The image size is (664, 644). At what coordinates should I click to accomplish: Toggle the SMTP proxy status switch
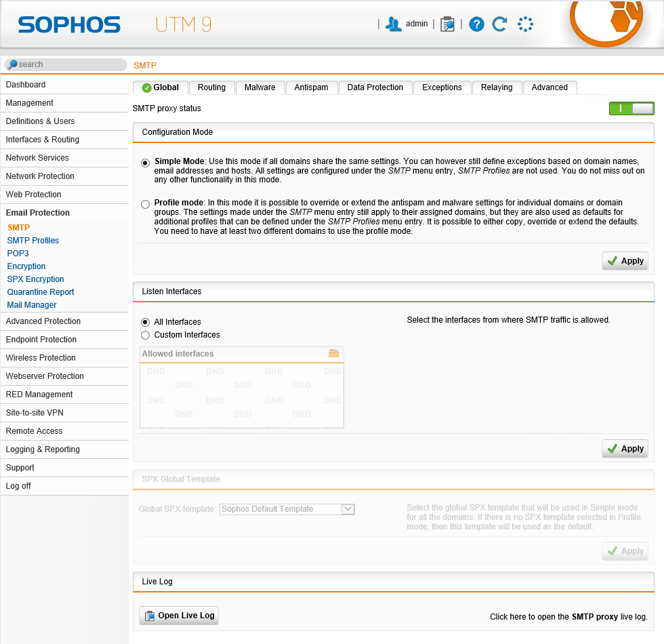[631, 108]
